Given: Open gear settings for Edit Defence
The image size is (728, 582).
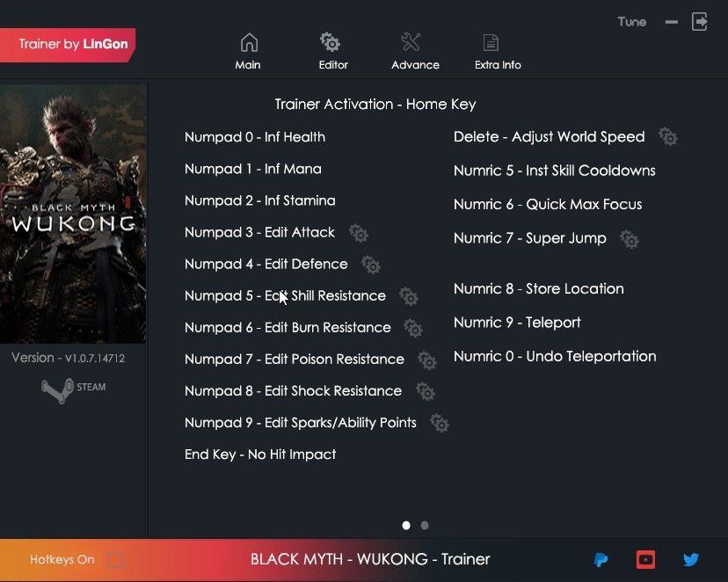Looking at the screenshot, I should click(x=371, y=265).
